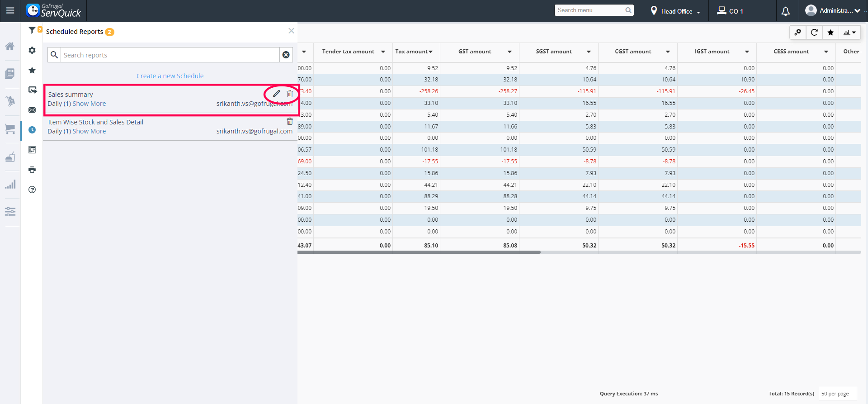Open the pivot report icon
The height and width of the screenshot is (404, 868).
point(32,150)
